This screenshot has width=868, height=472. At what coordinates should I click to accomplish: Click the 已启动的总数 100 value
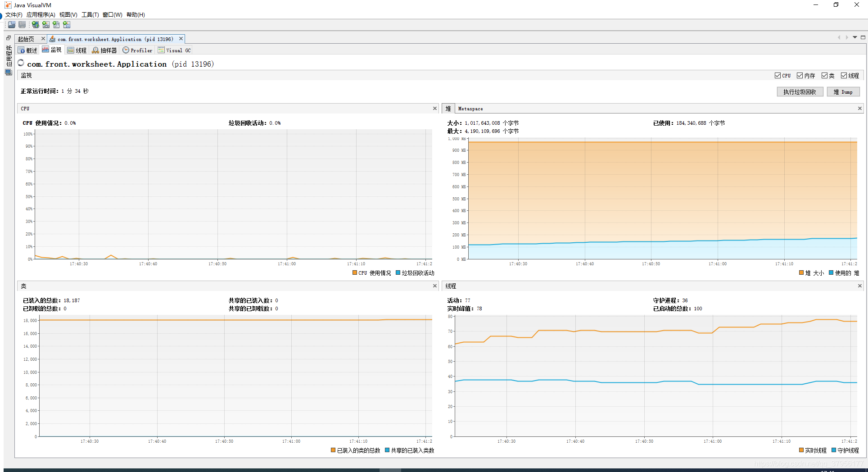coord(698,309)
